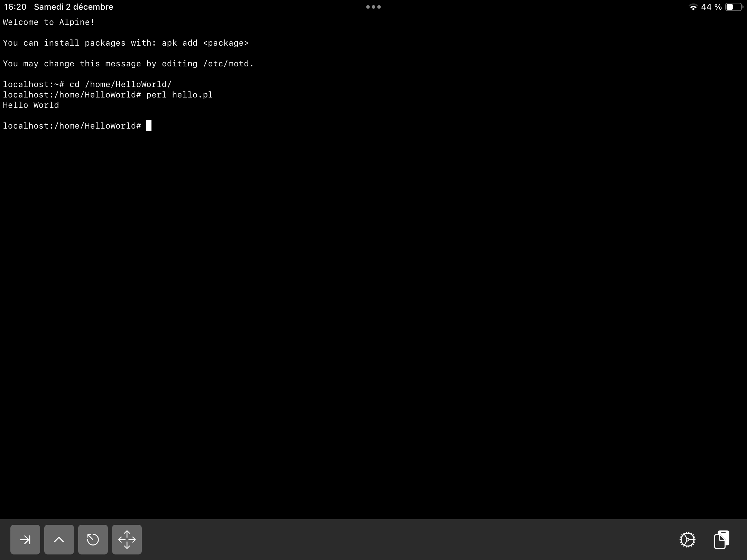Click the scroll up arrow icon
Image resolution: width=747 pixels, height=560 pixels.
point(59,539)
